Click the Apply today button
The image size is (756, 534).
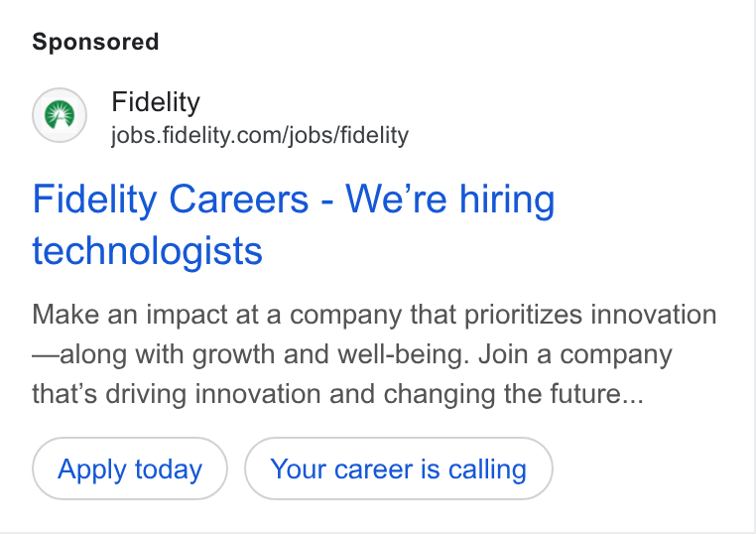click(x=130, y=468)
